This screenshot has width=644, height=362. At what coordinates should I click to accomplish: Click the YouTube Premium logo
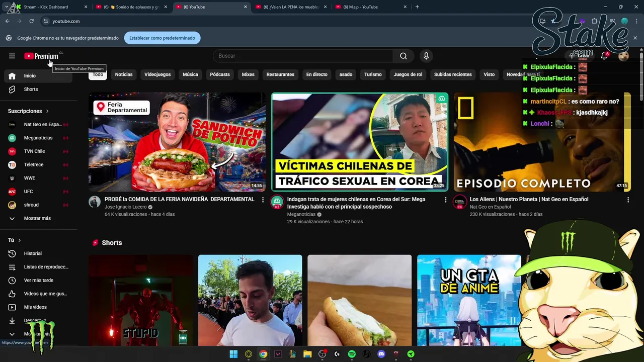coord(41,56)
